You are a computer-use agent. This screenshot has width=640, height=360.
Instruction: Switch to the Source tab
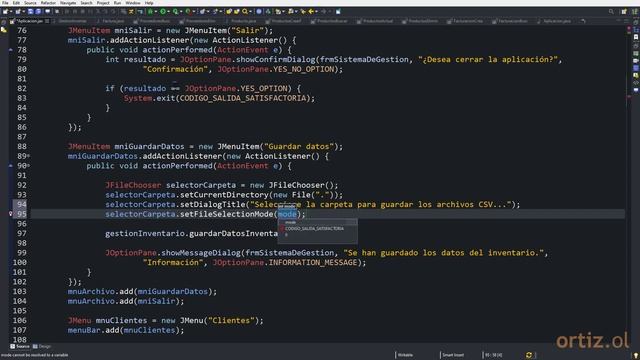click(20, 347)
